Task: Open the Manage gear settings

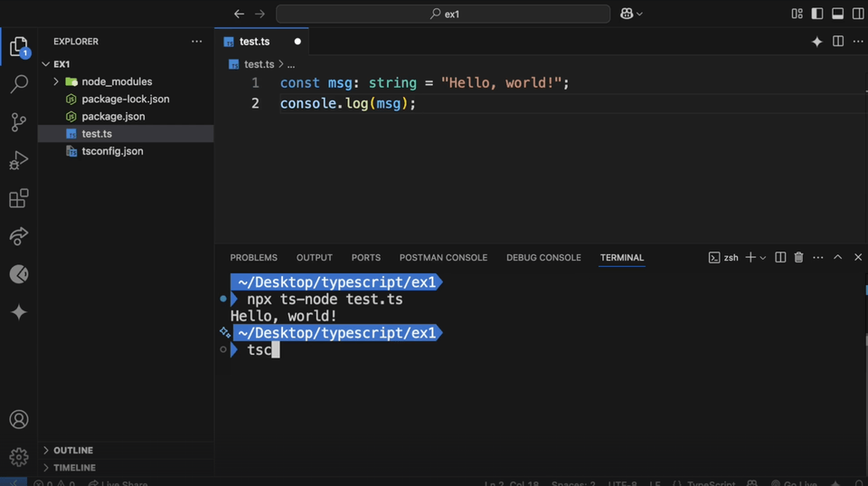Action: point(19,457)
